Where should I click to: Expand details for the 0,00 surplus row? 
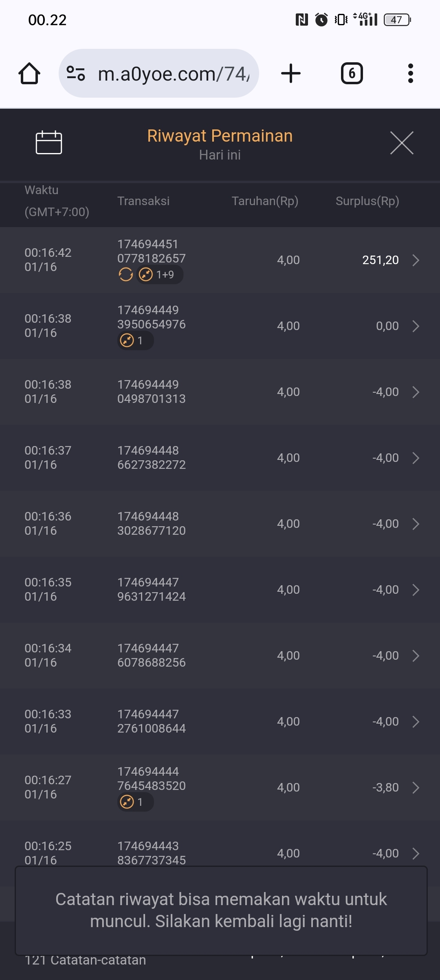[416, 326]
